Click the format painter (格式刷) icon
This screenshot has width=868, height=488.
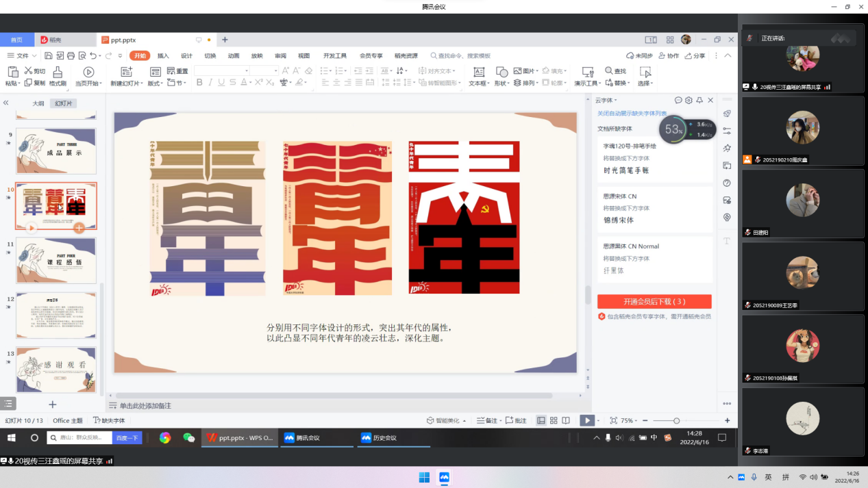click(58, 72)
